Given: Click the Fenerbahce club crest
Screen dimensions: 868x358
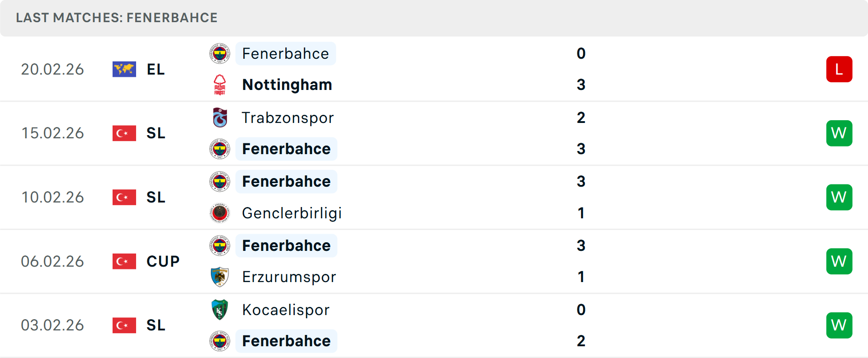Looking at the screenshot, I should pos(220,53).
